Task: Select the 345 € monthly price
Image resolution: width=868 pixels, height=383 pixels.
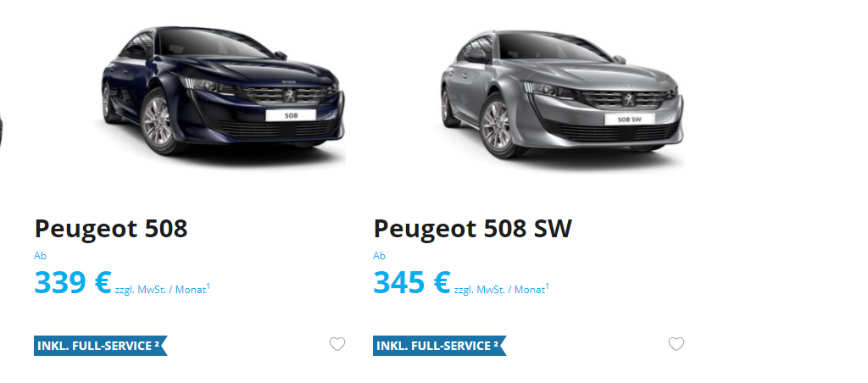Action: [412, 282]
